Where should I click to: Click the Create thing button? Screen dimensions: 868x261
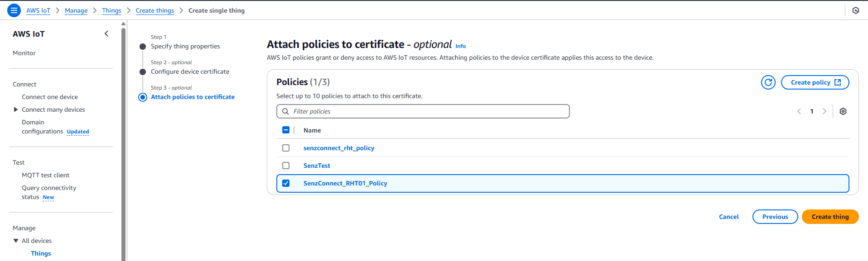829,217
